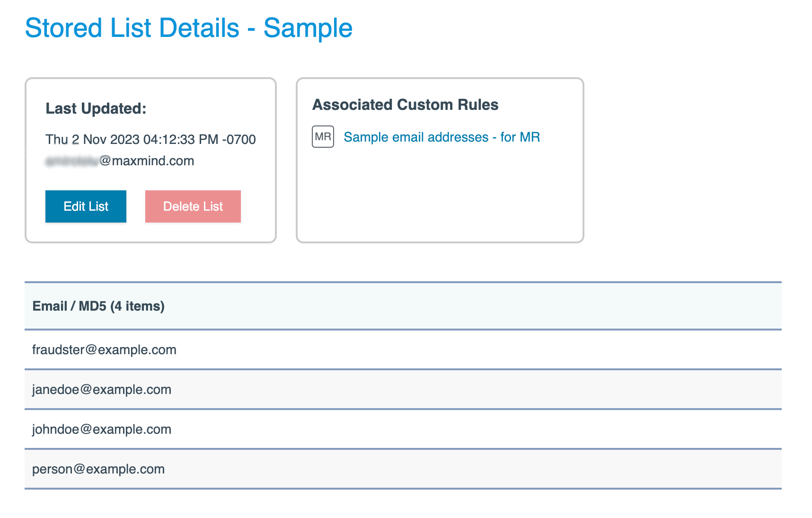
Task: Click the MR badge icon
Action: click(x=323, y=137)
